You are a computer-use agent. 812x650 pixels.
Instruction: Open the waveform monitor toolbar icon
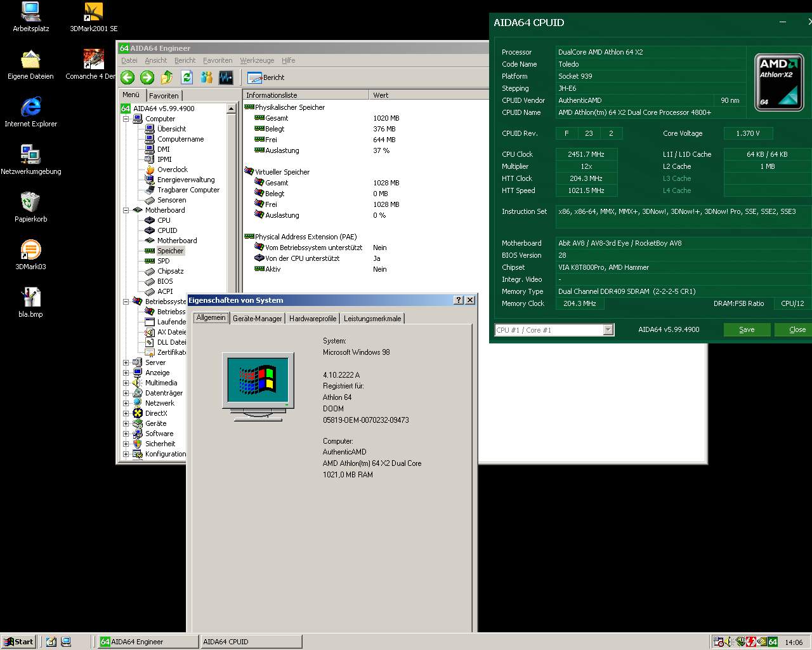pos(226,77)
